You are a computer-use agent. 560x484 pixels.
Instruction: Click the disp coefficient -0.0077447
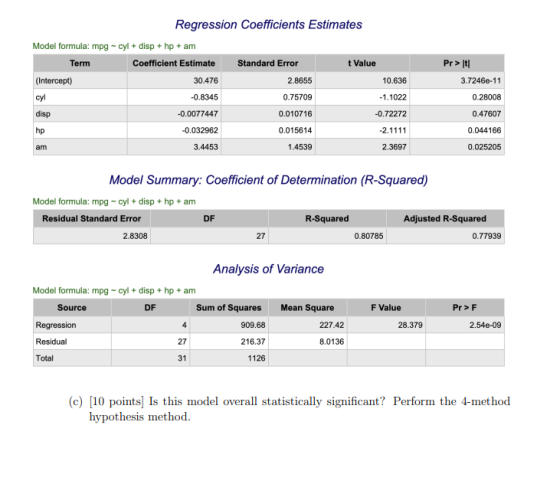(198, 114)
